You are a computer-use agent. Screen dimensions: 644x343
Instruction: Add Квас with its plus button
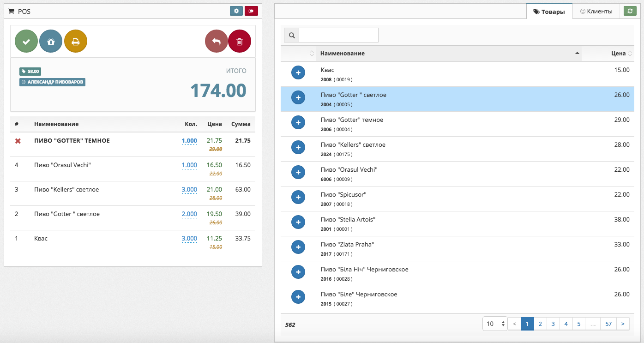298,72
